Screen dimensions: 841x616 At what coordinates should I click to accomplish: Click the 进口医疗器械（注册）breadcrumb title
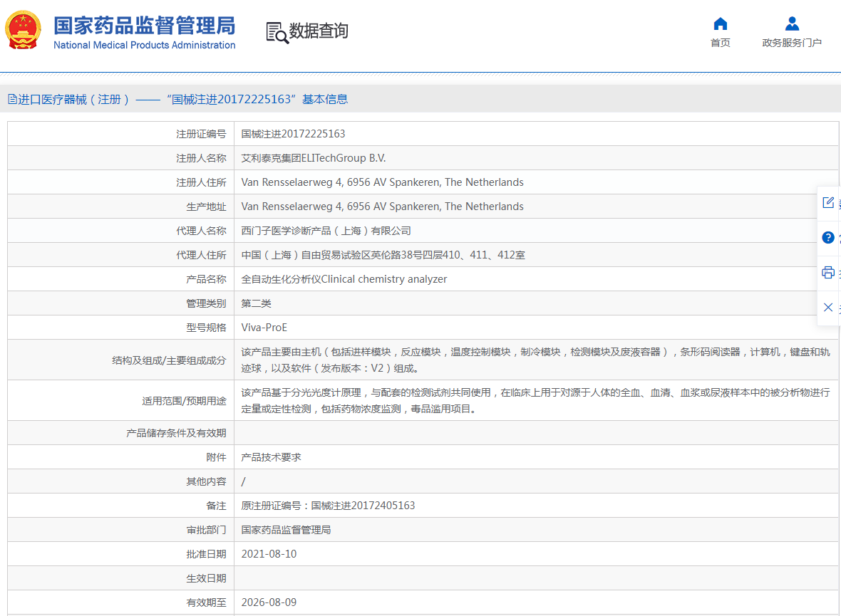[x=73, y=99]
